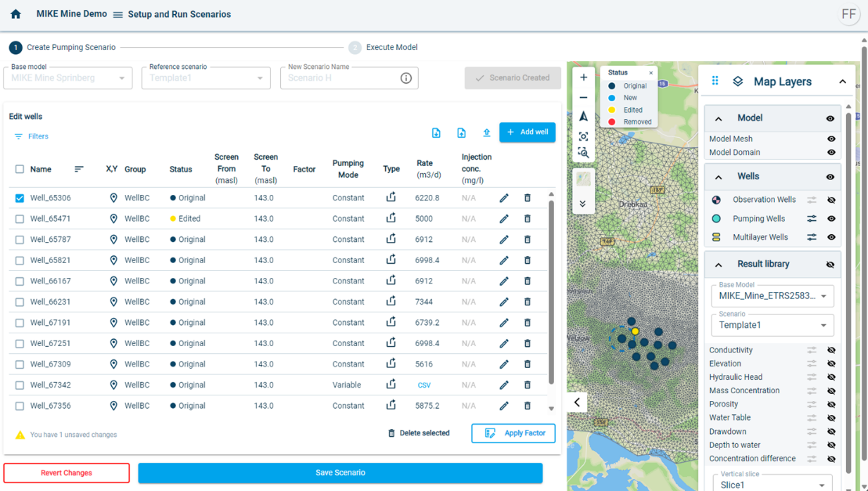Edit Well_65471 using pencil icon
Screen dimensions: 868x491
(504, 219)
